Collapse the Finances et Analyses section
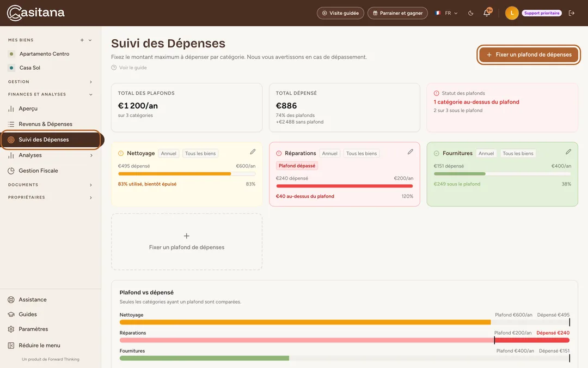Screen dimensions: 588x368 (x=50, y=94)
